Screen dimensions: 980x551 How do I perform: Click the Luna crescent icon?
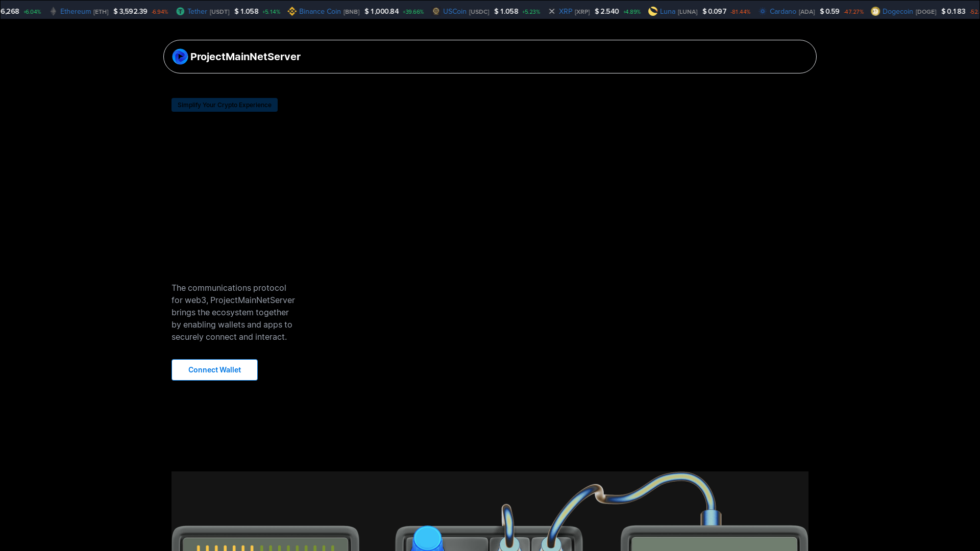tap(653, 11)
